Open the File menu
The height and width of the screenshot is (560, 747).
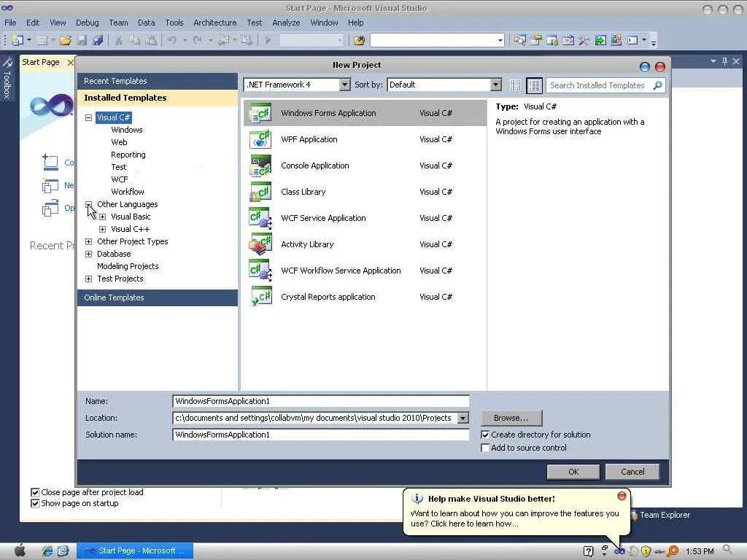click(x=10, y=23)
